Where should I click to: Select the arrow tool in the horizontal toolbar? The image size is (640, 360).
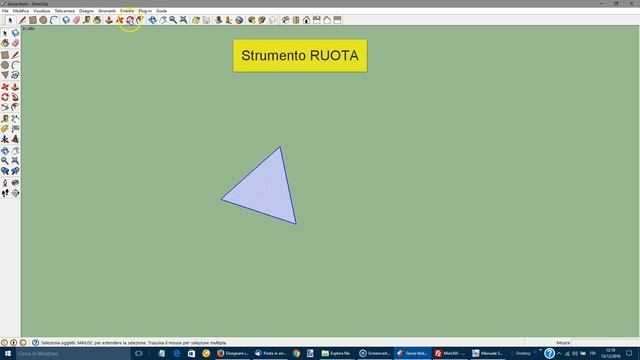click(x=10, y=20)
